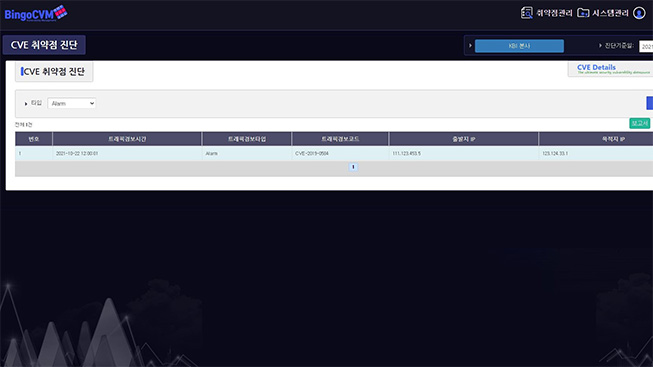653x367 pixels.
Task: Open the Alarm type dropdown
Action: coord(72,103)
